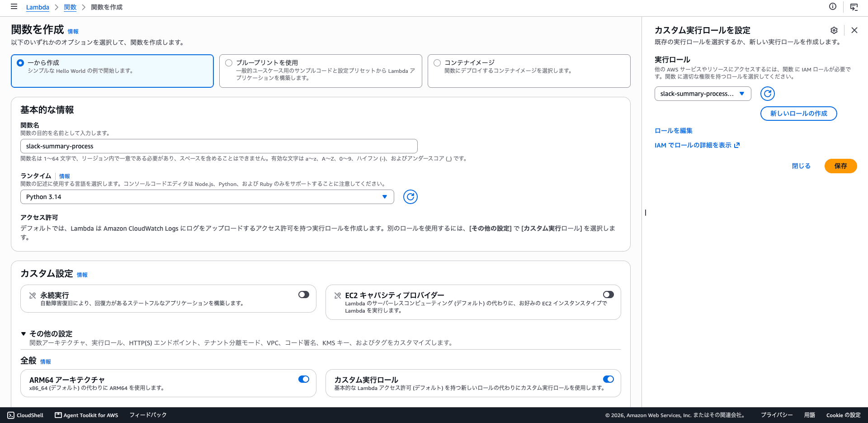Click 情報 link next to ランタイム
Viewport: 868px width, 423px height.
point(64,176)
